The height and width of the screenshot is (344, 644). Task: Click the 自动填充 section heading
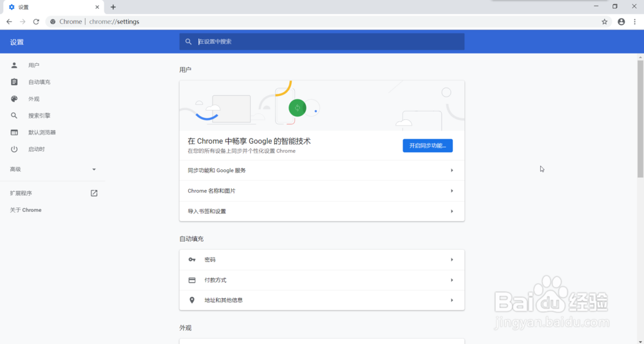pyautogui.click(x=191, y=239)
